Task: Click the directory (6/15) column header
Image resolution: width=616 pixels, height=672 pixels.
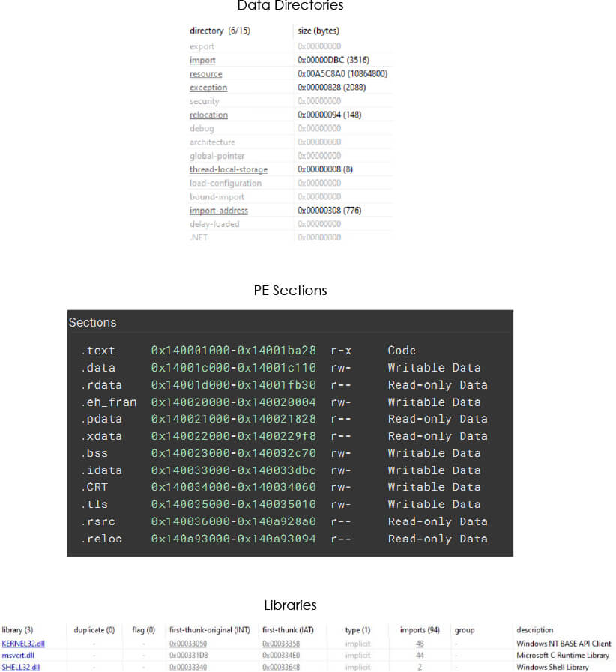Action: click(220, 31)
